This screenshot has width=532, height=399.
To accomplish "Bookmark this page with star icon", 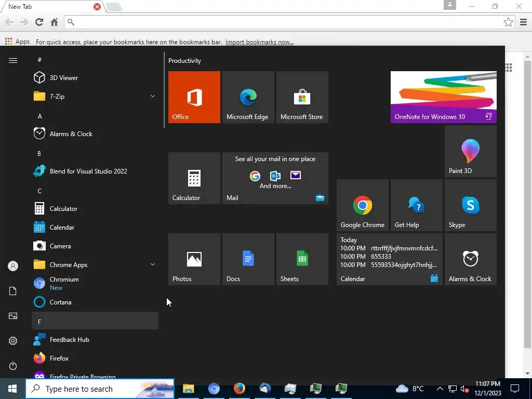I will [508, 22].
